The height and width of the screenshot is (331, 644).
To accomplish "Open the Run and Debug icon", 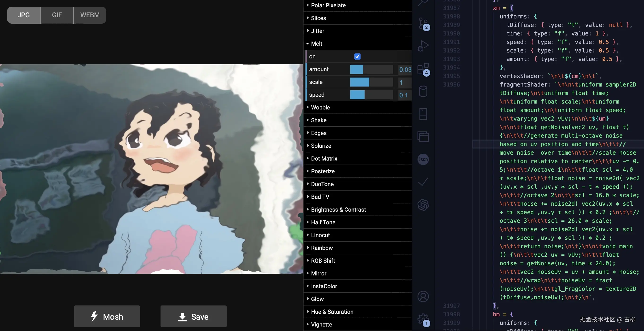I will point(423,46).
